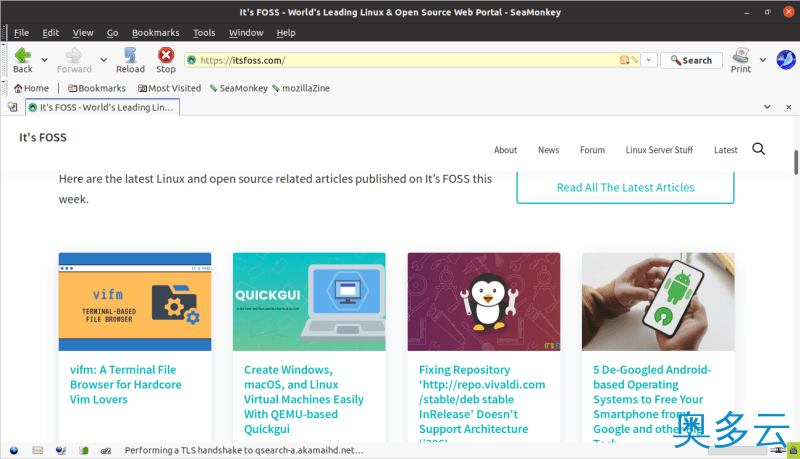Expand the Forward history dropdown arrow
Viewport: 800px width, 459px height.
point(104,60)
